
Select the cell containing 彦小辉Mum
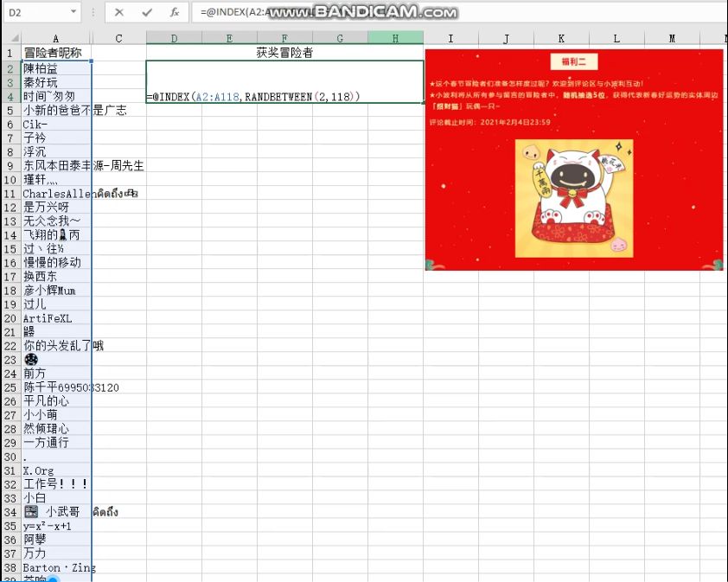pyautogui.click(x=55, y=291)
